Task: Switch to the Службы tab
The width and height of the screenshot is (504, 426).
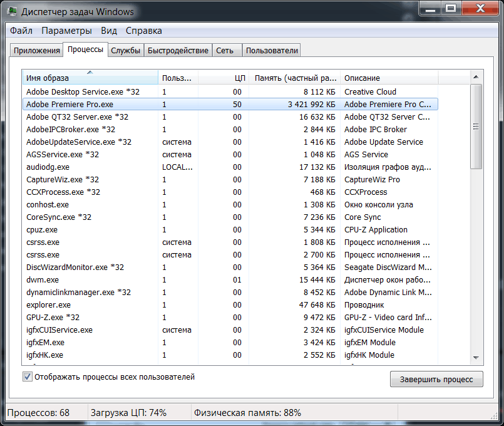Action: click(x=125, y=51)
